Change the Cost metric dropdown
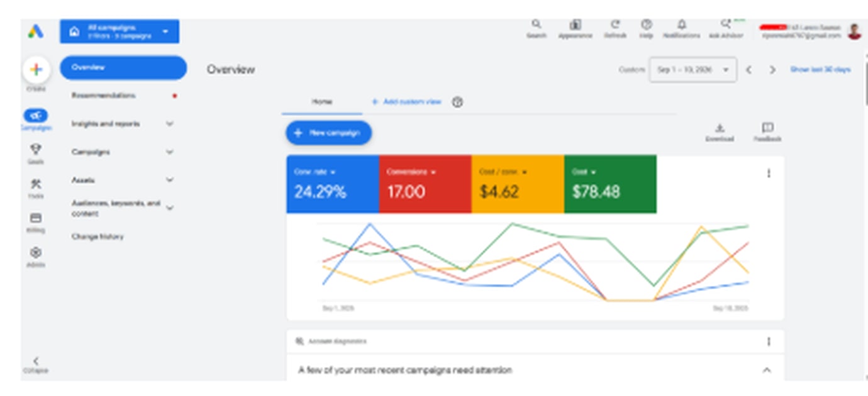The width and height of the screenshot is (868, 396). pos(584,172)
